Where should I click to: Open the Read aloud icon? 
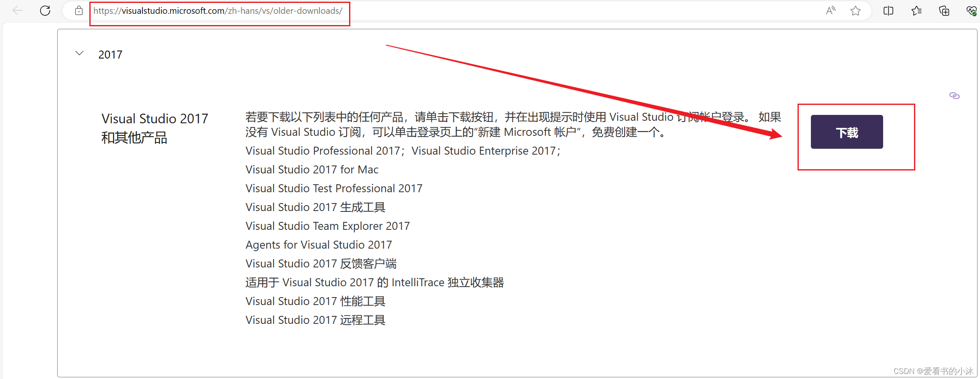coord(831,11)
